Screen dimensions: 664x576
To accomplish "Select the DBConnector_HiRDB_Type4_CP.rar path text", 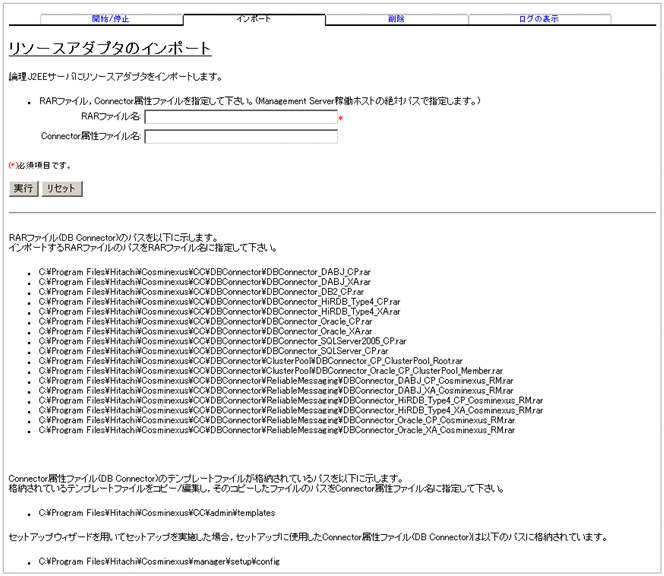I will (x=219, y=302).
